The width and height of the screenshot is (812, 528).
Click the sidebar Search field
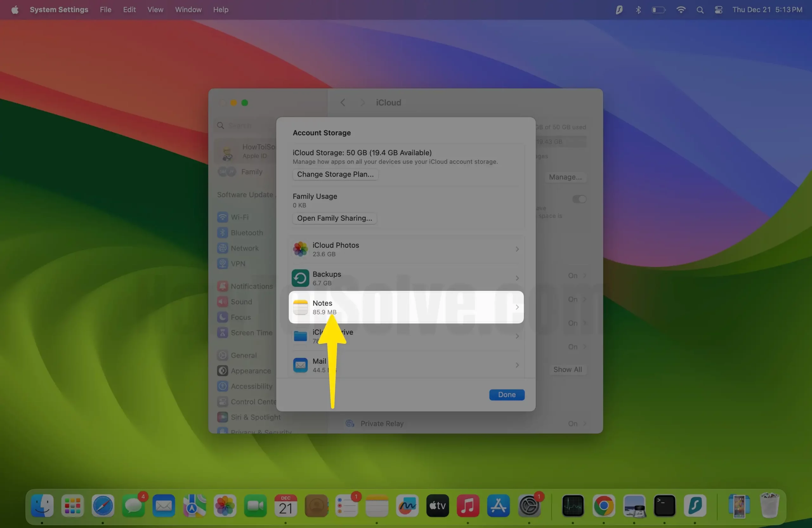[246, 126]
